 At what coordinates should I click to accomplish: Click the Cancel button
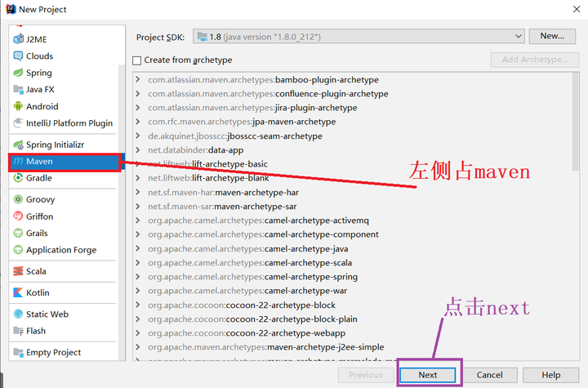(x=489, y=375)
